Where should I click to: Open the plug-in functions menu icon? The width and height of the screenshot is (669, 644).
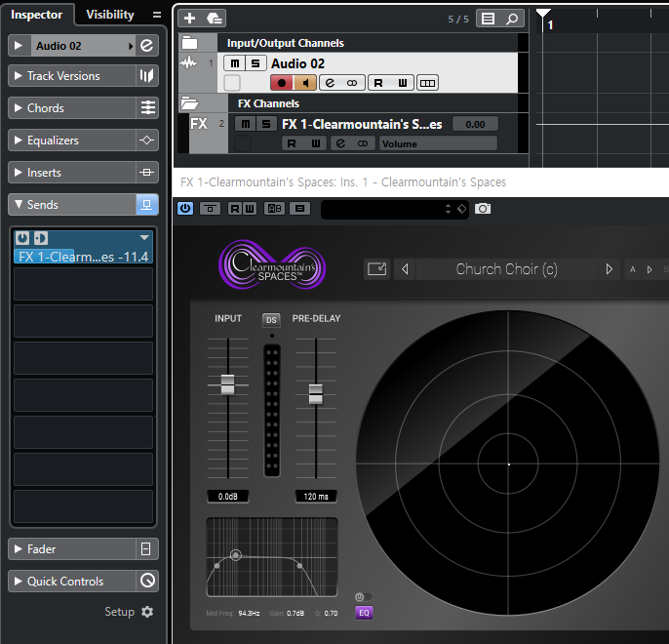300,208
